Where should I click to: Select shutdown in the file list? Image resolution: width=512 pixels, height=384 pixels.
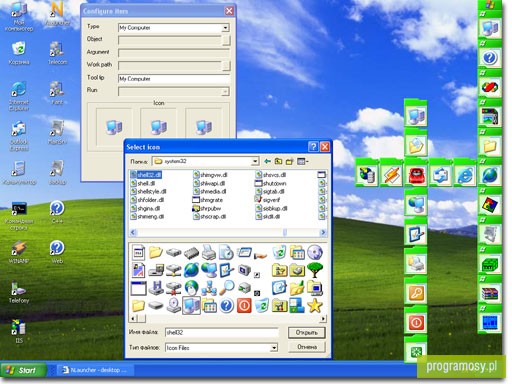tap(270, 183)
